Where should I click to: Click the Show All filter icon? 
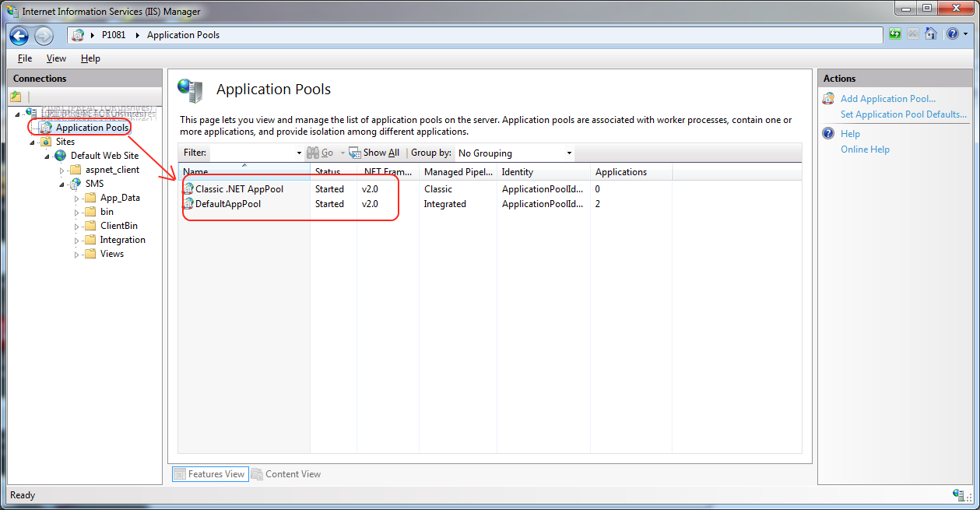pos(355,153)
